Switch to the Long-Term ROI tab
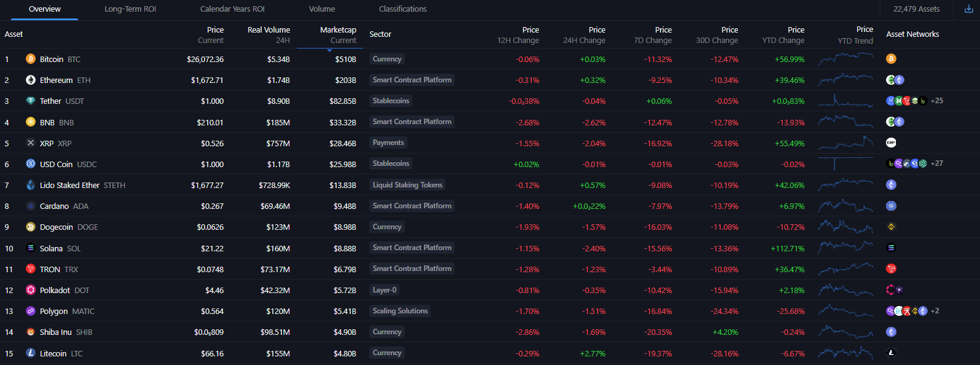Image resolution: width=980 pixels, height=365 pixels. [130, 9]
